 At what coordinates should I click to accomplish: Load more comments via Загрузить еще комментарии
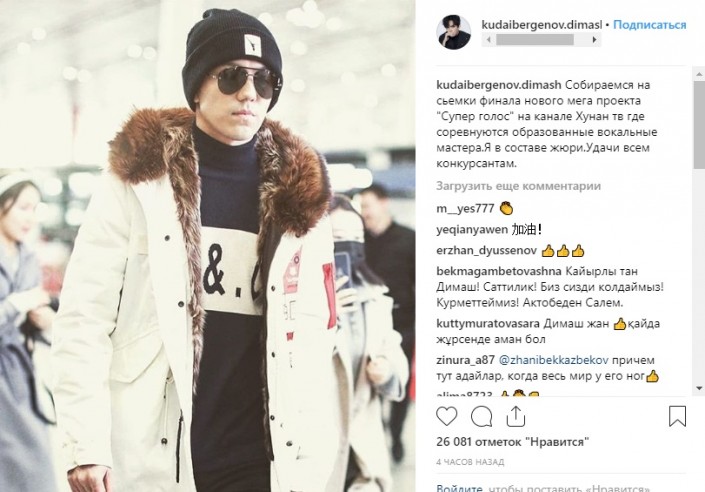tap(518, 186)
